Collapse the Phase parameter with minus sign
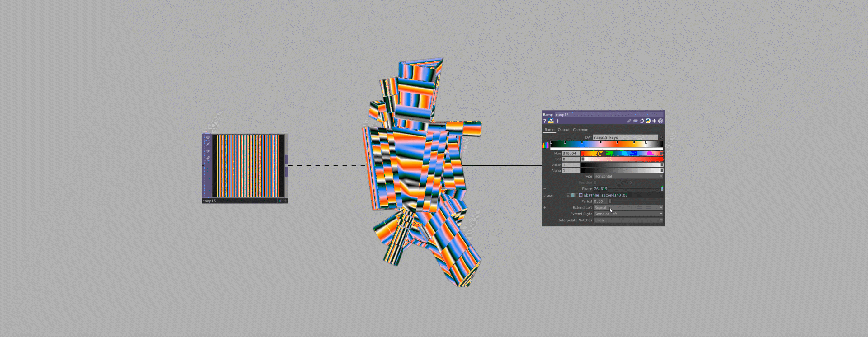This screenshot has width=868, height=337. 545,188
